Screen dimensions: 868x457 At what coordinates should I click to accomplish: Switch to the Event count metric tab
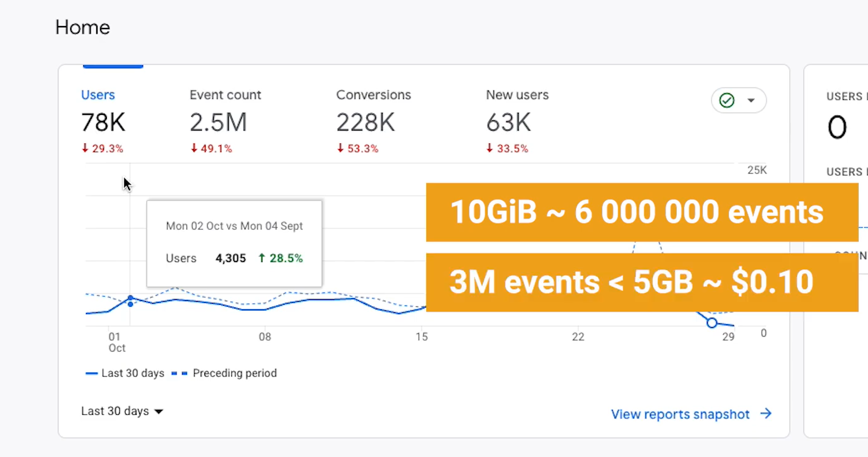click(x=225, y=95)
